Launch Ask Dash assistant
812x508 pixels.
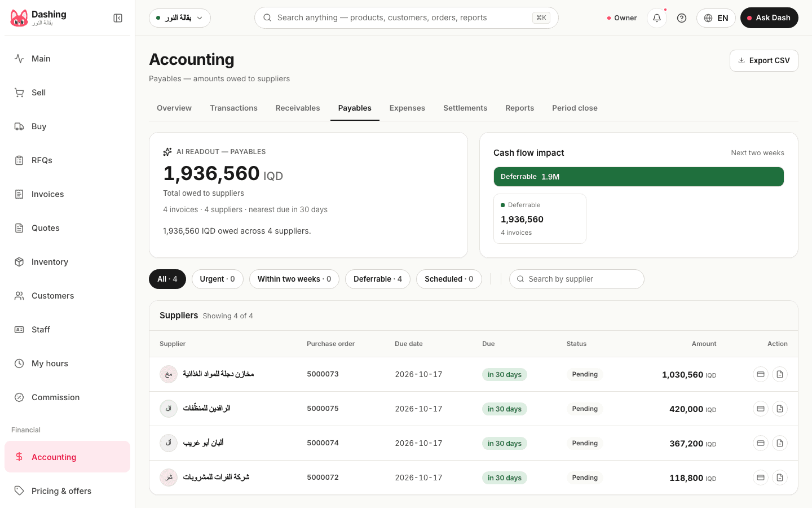pyautogui.click(x=769, y=18)
